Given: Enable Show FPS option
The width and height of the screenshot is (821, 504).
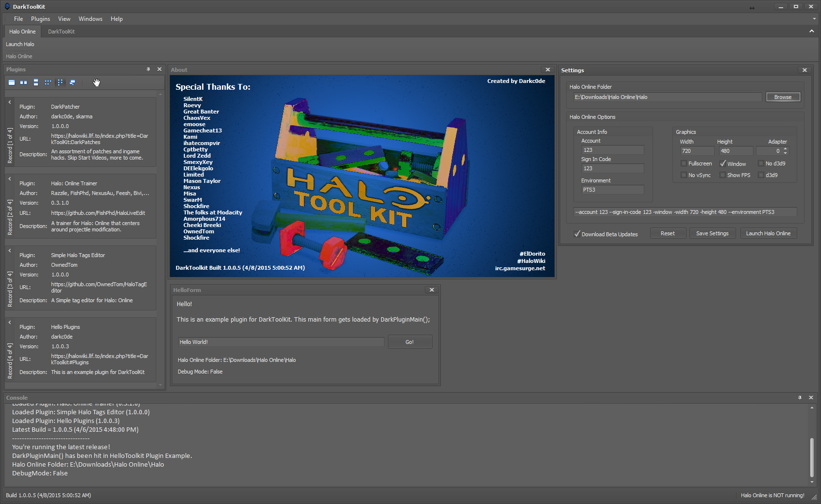Looking at the screenshot, I should click(722, 175).
